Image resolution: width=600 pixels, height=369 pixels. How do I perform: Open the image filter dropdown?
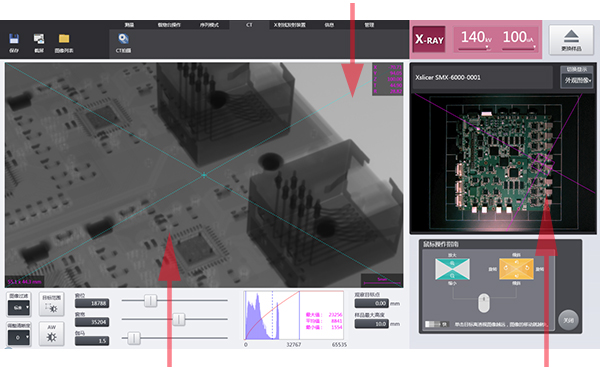coord(19,307)
